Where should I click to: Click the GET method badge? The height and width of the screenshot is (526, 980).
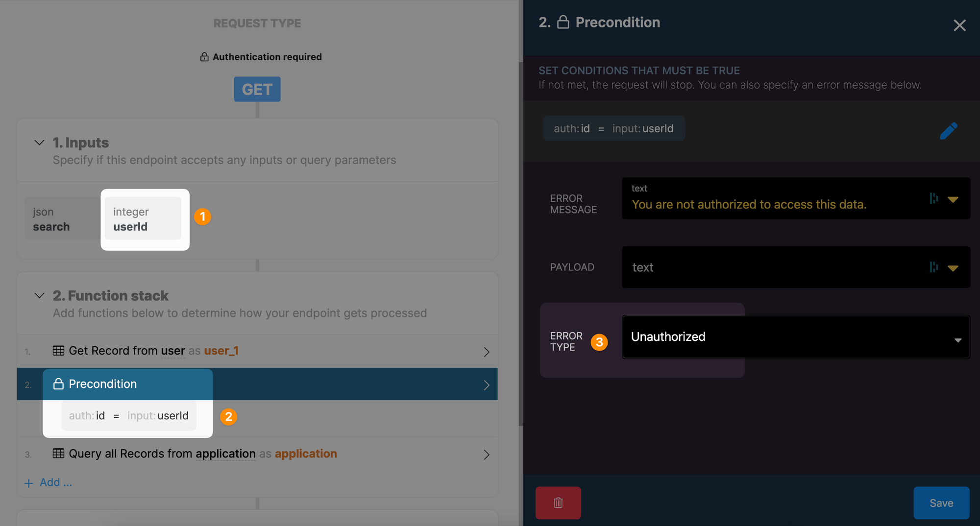click(x=257, y=89)
